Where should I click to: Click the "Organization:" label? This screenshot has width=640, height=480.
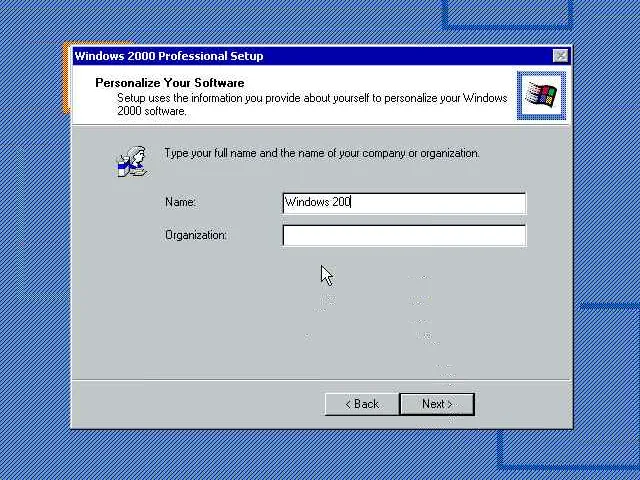coord(196,235)
